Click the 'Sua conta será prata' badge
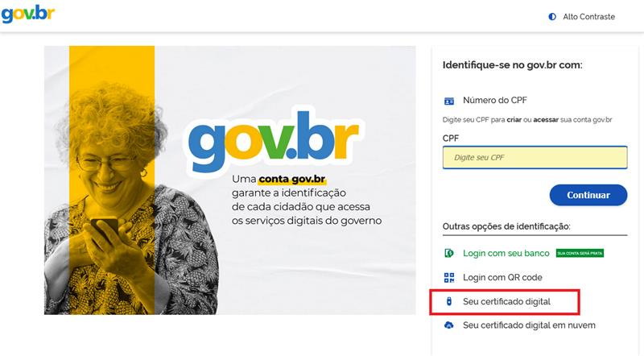 (580, 253)
